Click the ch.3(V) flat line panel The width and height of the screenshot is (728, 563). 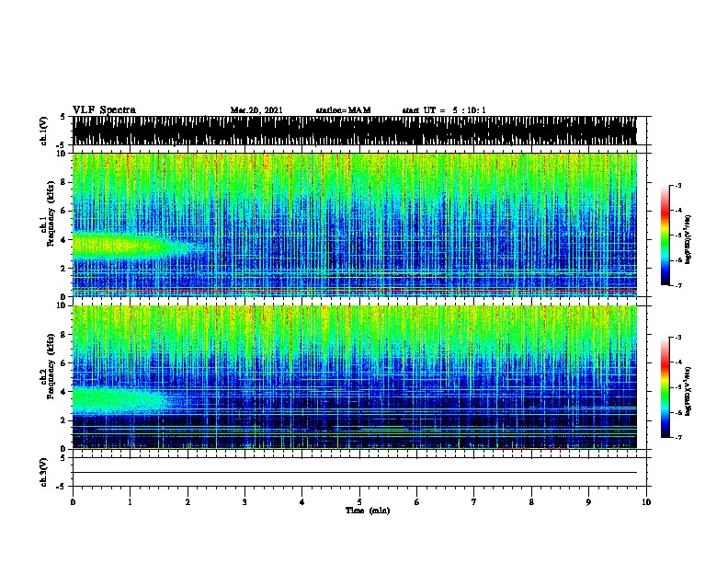point(359,472)
